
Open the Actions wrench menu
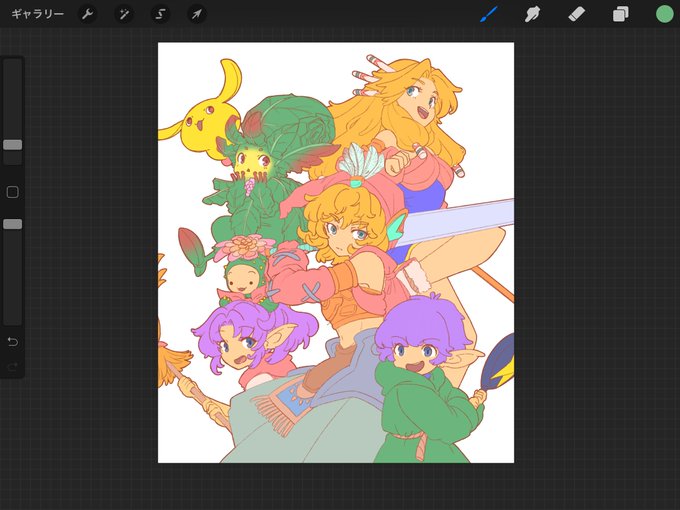87,14
